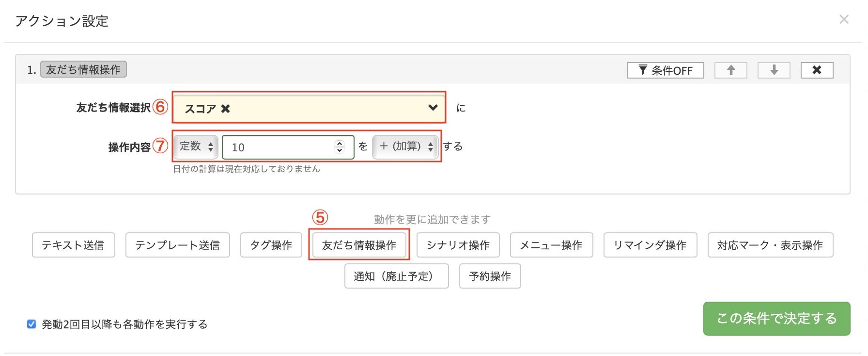Image resolution: width=868 pixels, height=356 pixels.
Task: Add a テキスト送信 action
Action: point(73,245)
